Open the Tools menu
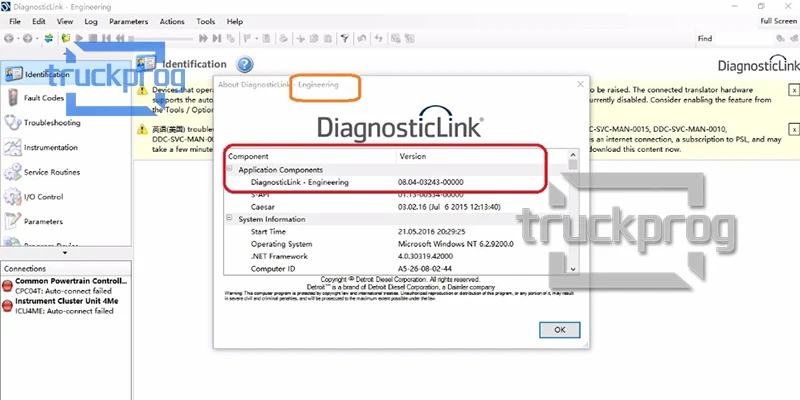Image resolution: width=800 pixels, height=400 pixels. (x=206, y=21)
